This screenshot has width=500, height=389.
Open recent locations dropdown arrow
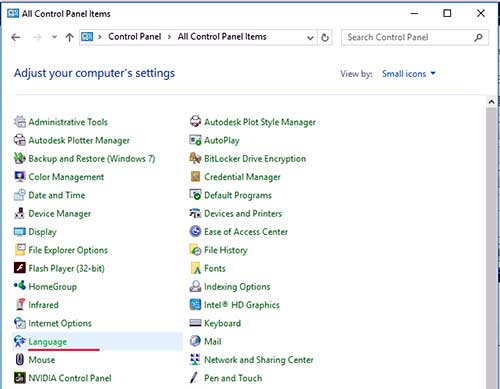pos(54,37)
